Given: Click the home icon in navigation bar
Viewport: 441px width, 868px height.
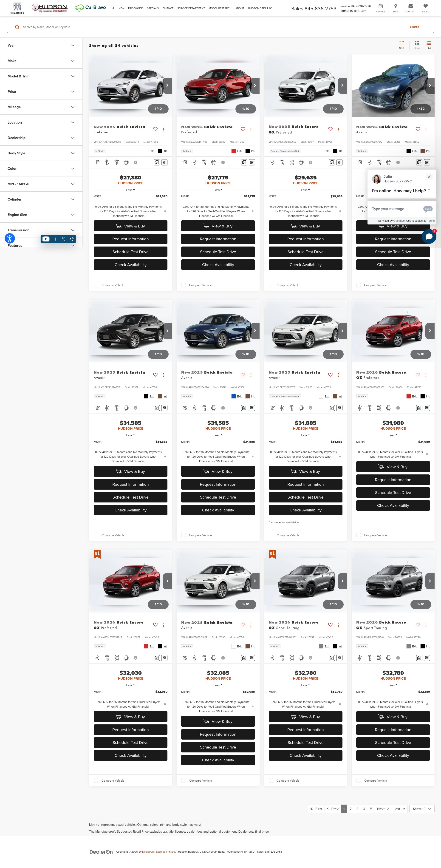Looking at the screenshot, I should pyautogui.click(x=113, y=8).
